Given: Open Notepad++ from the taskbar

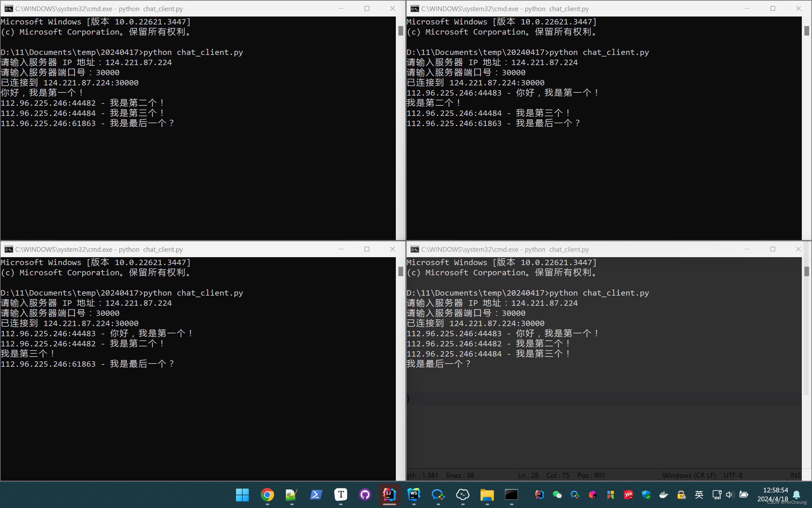Looking at the screenshot, I should [291, 495].
